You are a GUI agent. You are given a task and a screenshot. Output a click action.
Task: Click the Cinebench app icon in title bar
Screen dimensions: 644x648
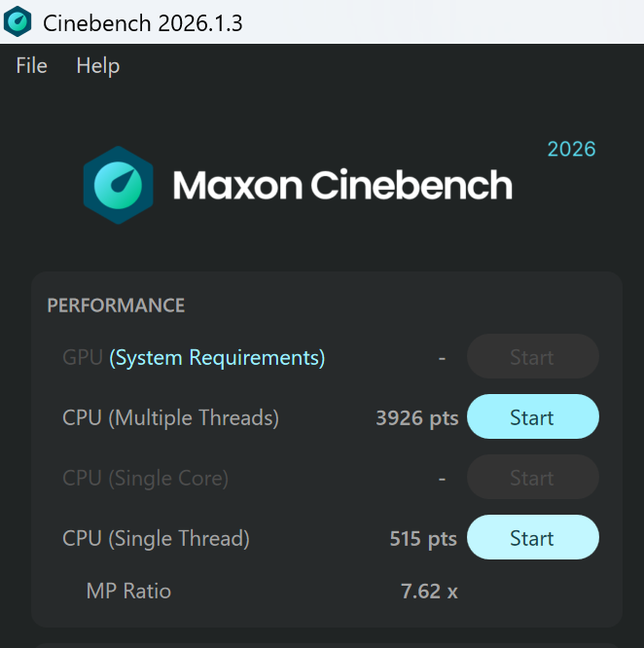(18, 22)
